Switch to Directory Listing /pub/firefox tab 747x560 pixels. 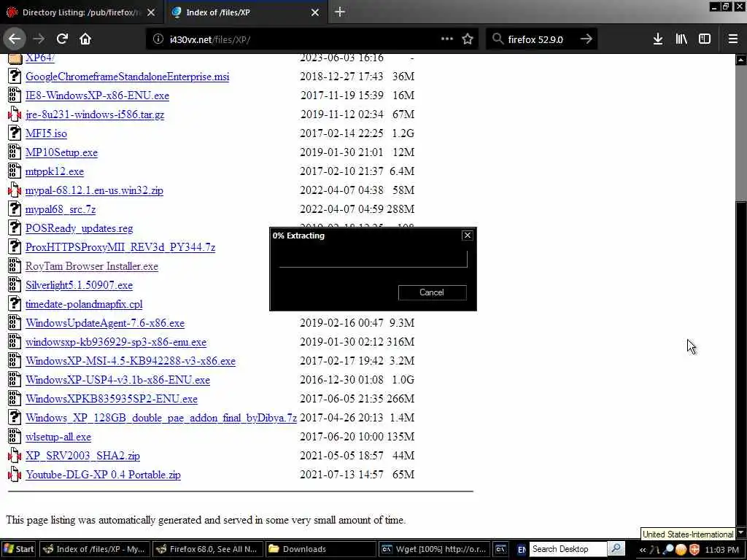(x=82, y=12)
